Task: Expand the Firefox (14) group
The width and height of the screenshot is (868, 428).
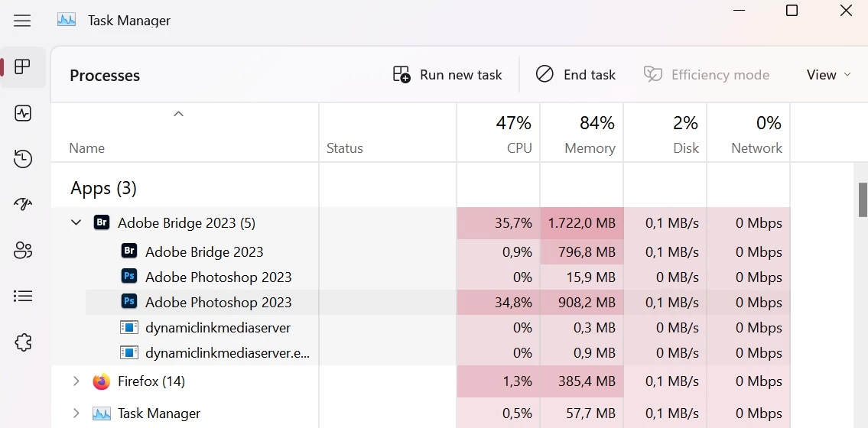Action: pos(76,381)
